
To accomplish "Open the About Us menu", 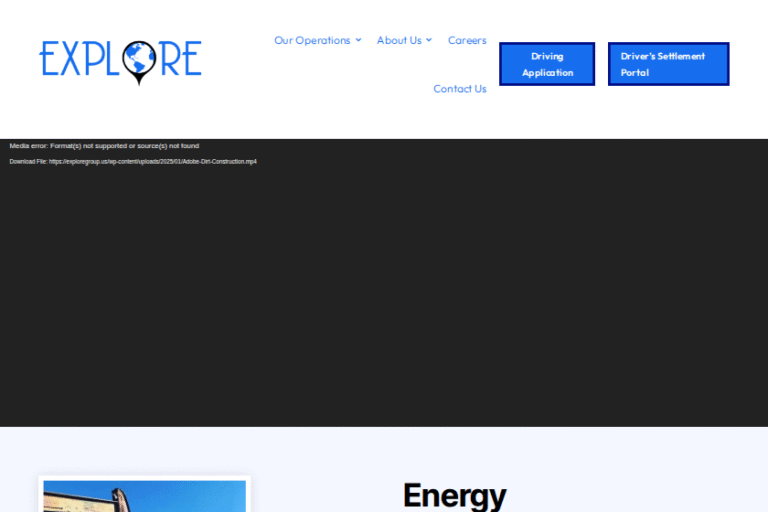I will coord(399,40).
